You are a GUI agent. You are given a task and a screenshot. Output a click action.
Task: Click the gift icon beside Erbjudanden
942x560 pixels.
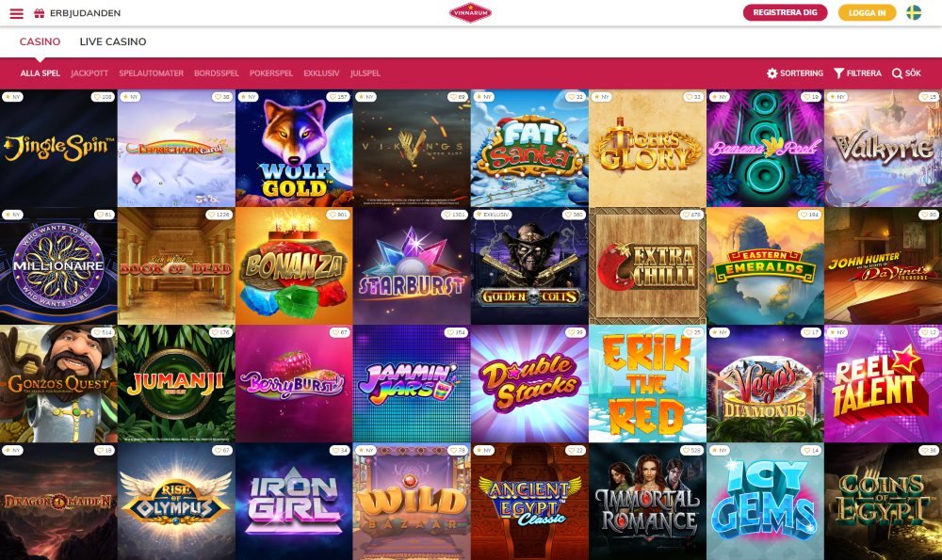coord(39,13)
